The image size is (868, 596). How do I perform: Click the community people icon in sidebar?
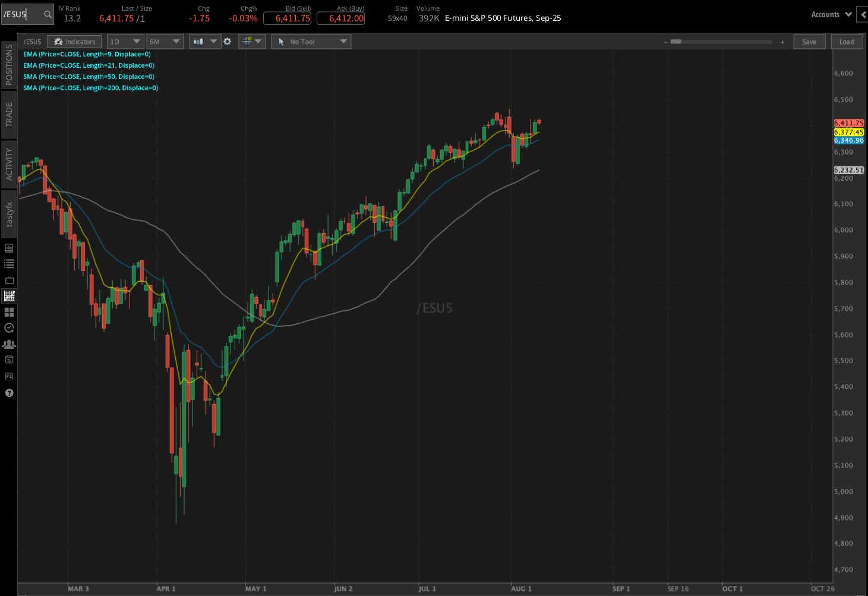pos(9,343)
